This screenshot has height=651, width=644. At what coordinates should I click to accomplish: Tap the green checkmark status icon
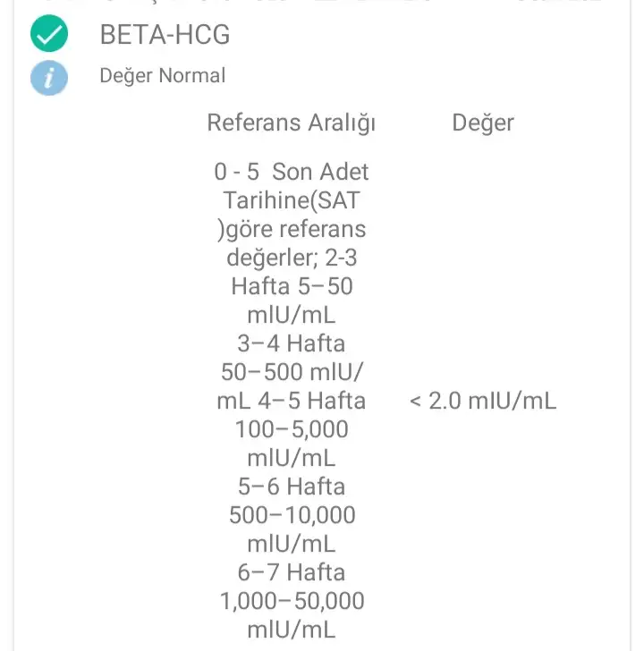pos(49,34)
